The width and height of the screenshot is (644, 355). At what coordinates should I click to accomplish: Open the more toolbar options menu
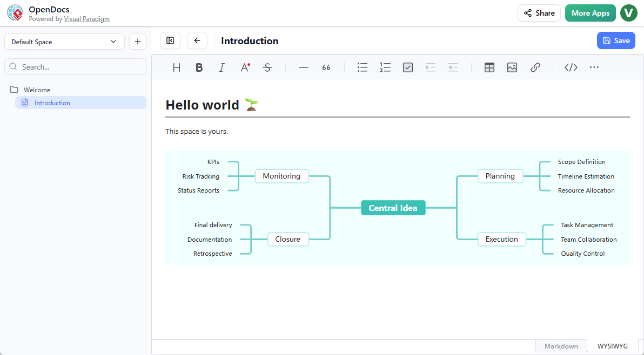594,67
